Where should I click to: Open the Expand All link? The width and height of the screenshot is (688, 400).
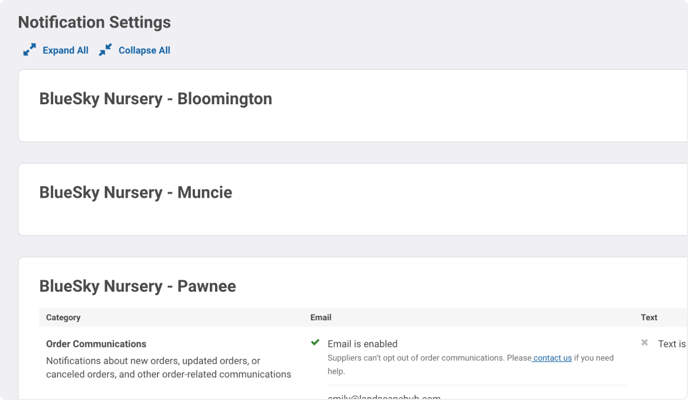(65, 50)
